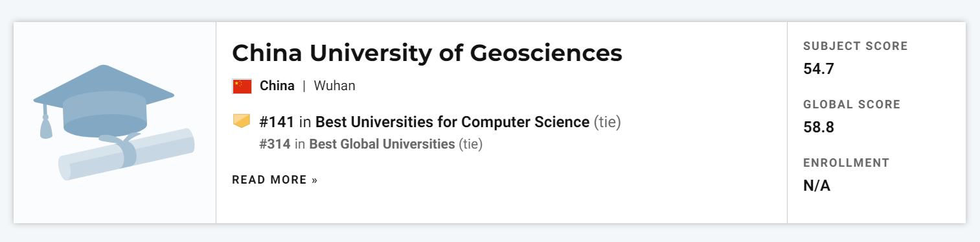Click the graduation cap placeholder image

[x=114, y=123]
